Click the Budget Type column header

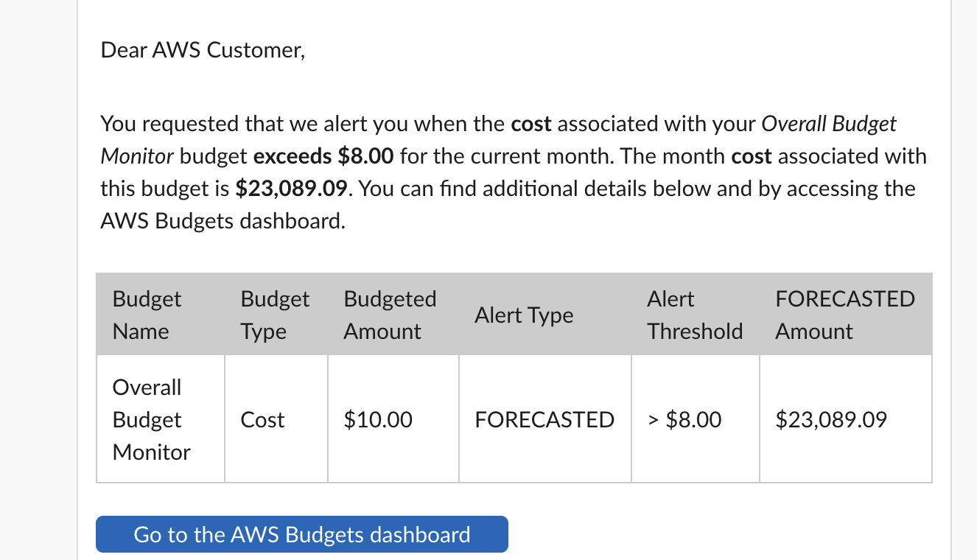tap(275, 315)
